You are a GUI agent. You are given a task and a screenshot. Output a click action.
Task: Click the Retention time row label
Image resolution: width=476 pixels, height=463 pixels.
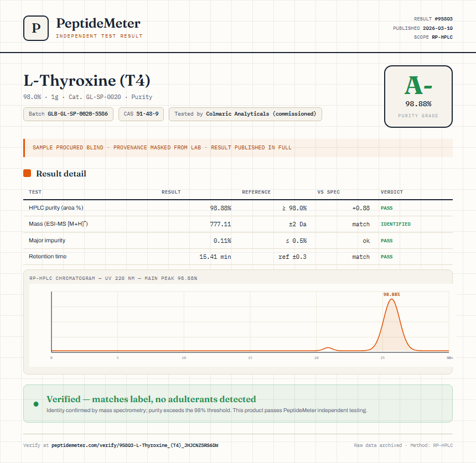[48, 256]
